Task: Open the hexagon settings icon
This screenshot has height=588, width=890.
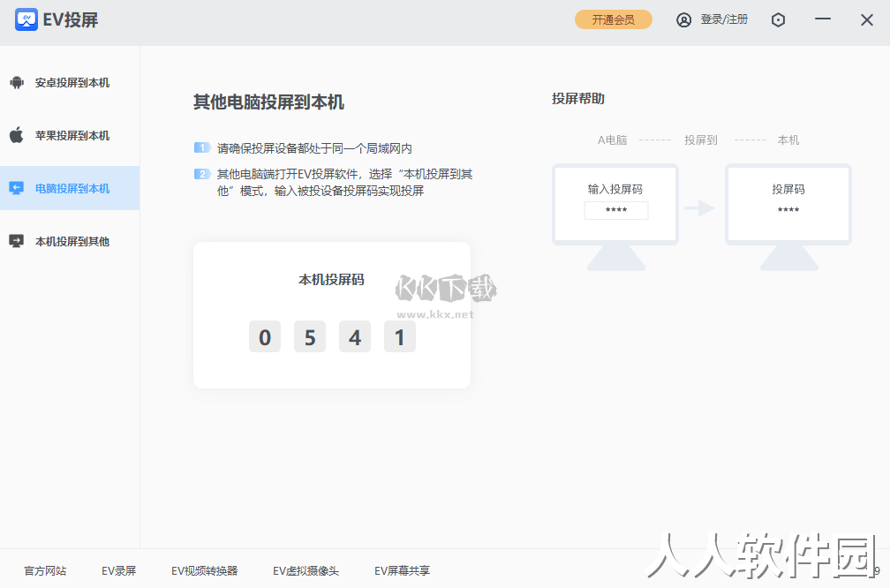Action: tap(778, 19)
